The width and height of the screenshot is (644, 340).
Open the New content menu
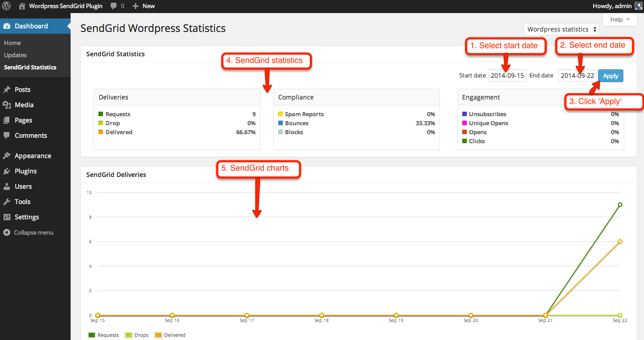(143, 6)
